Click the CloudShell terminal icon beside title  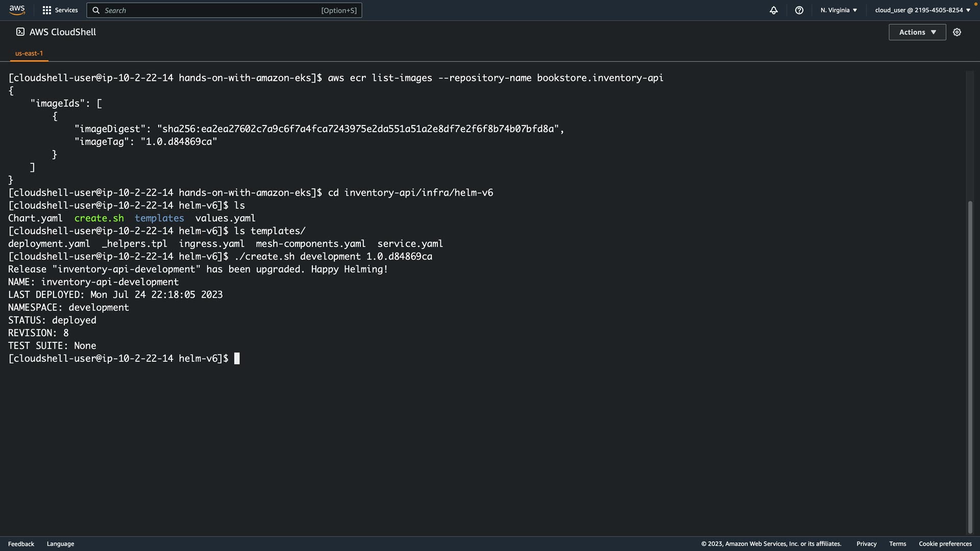(20, 32)
